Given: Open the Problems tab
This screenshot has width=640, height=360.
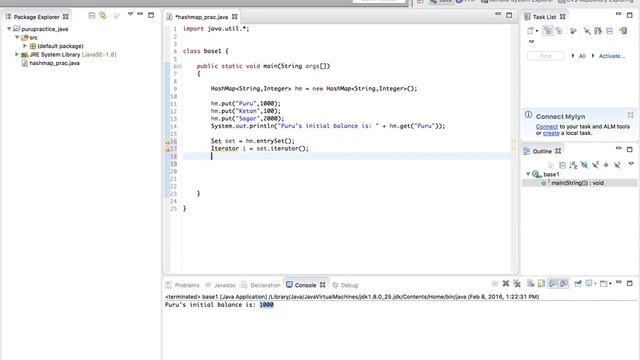Looking at the screenshot, I should tap(183, 285).
